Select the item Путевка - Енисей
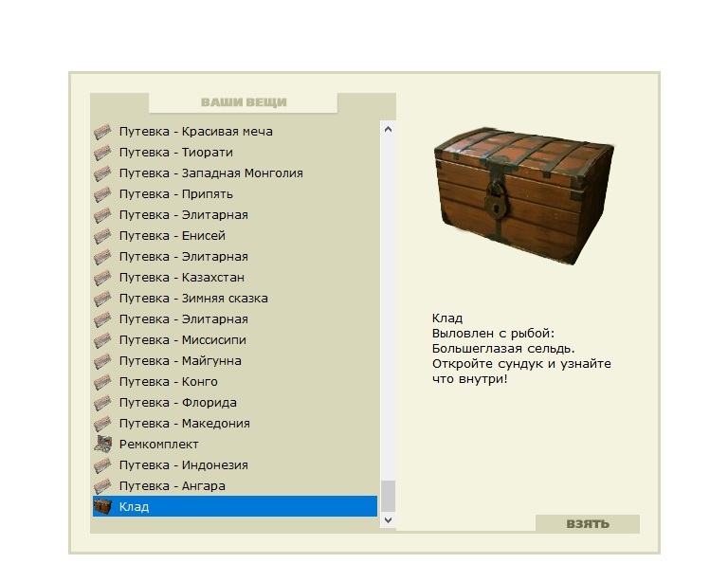728x582 pixels. pos(235,236)
